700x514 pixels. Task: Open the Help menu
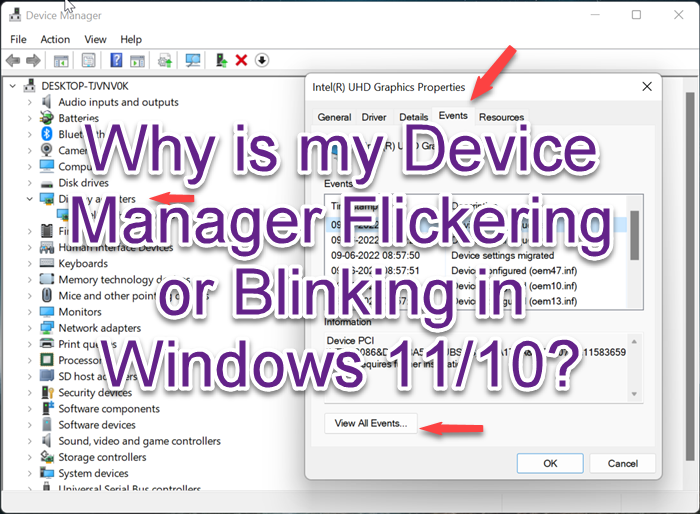click(x=131, y=39)
